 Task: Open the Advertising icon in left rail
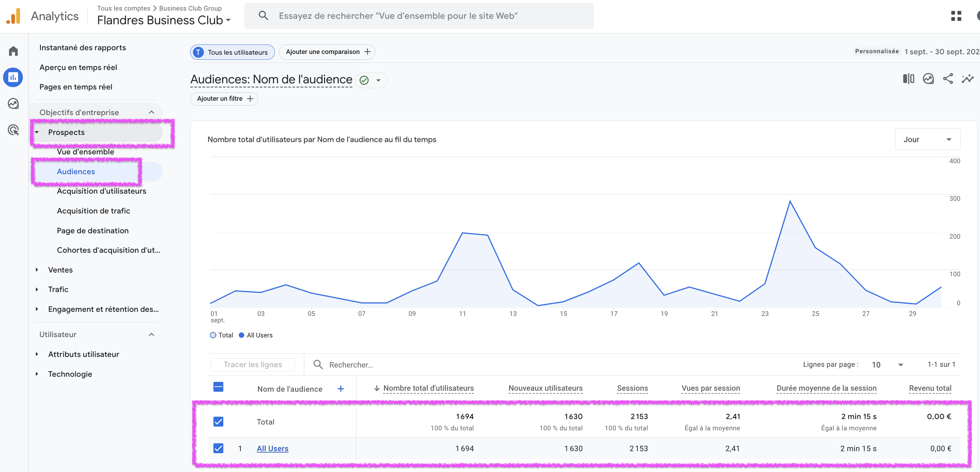(x=13, y=130)
